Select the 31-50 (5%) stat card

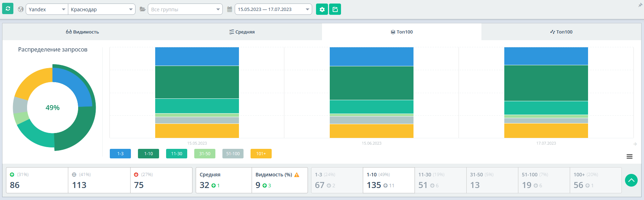point(492,180)
